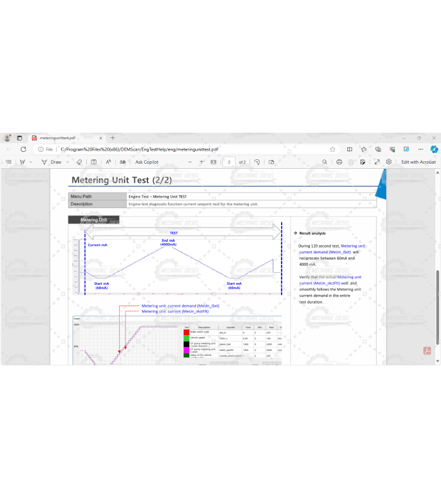The width and height of the screenshot is (441, 504).
Task: Add this page to favorites star
Action: [x=333, y=149]
